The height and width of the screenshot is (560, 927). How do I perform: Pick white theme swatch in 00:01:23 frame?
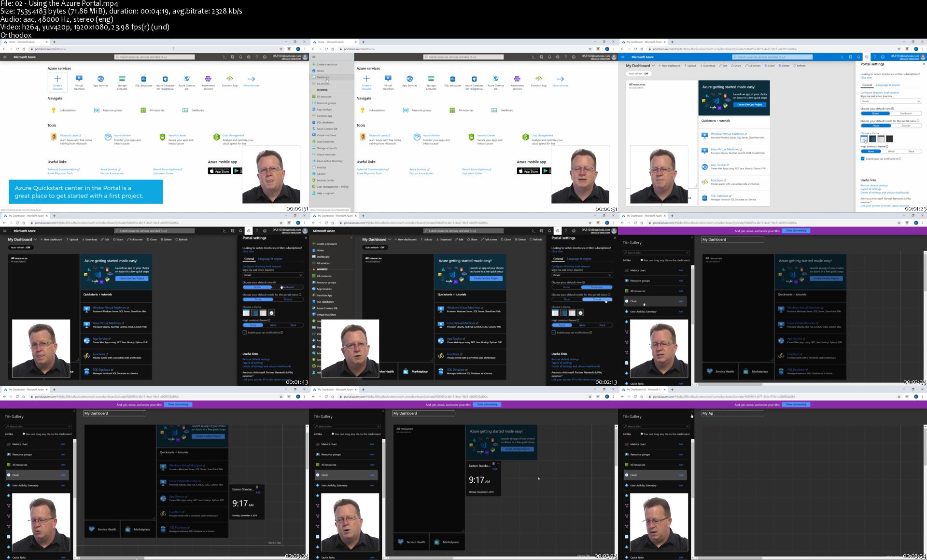[864, 139]
